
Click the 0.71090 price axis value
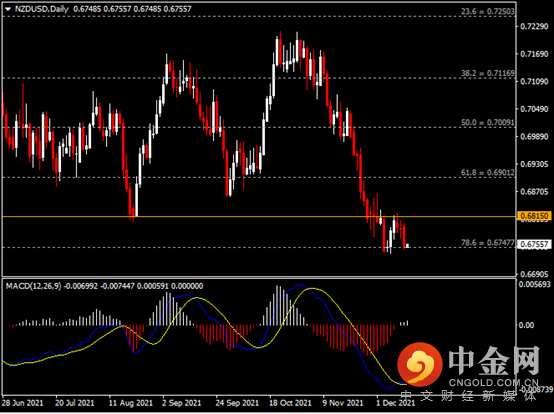point(534,82)
